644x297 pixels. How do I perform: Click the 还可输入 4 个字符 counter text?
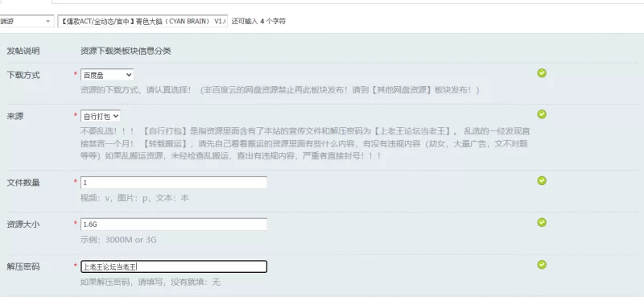click(258, 22)
